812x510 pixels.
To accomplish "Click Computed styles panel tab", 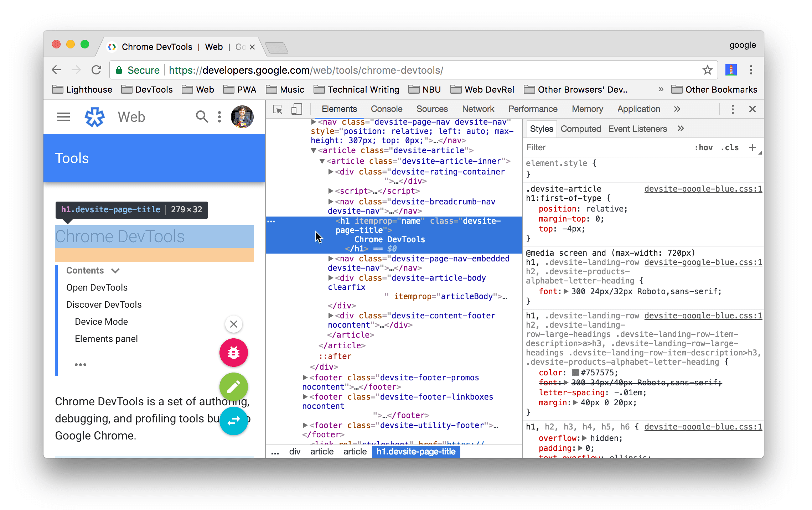I will (580, 129).
